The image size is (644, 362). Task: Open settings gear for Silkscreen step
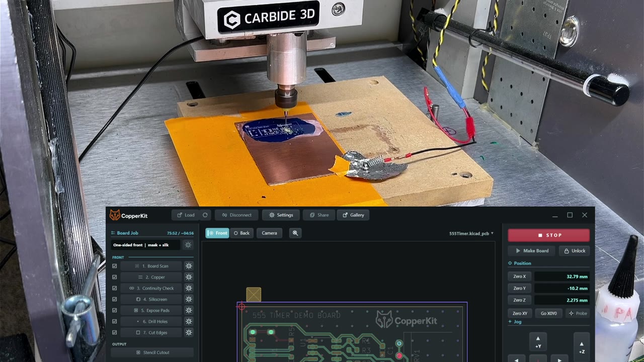(189, 299)
